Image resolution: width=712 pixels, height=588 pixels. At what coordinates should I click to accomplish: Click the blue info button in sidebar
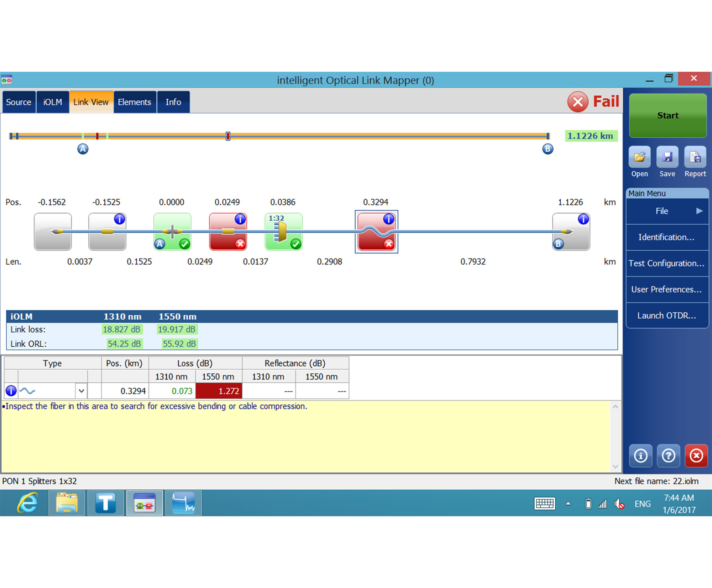640,456
